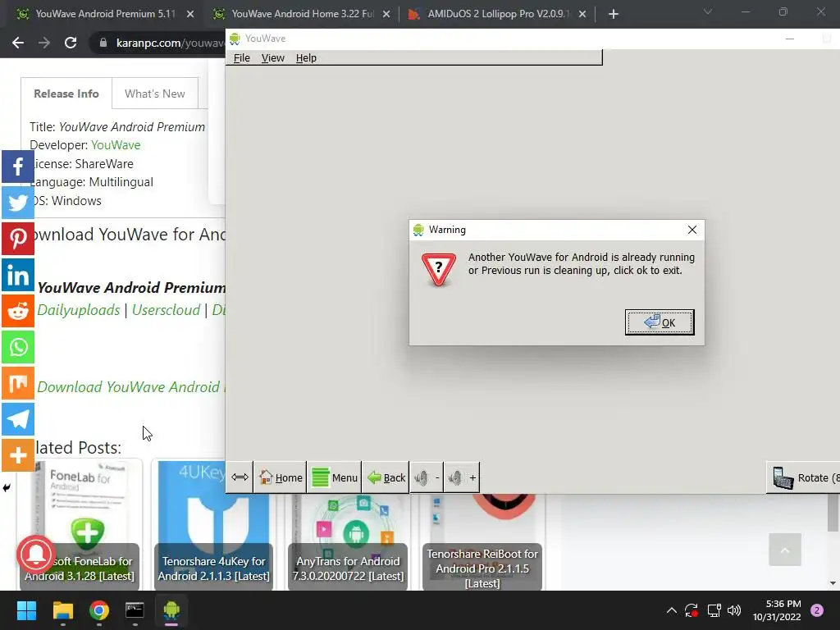Raise volume in YouWave toolbar
The image size is (840, 630).
[x=462, y=477]
